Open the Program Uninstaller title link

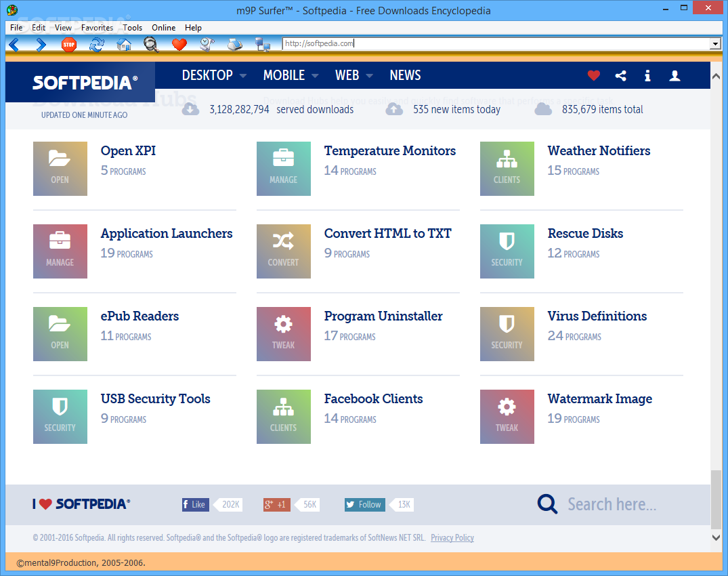[383, 316]
